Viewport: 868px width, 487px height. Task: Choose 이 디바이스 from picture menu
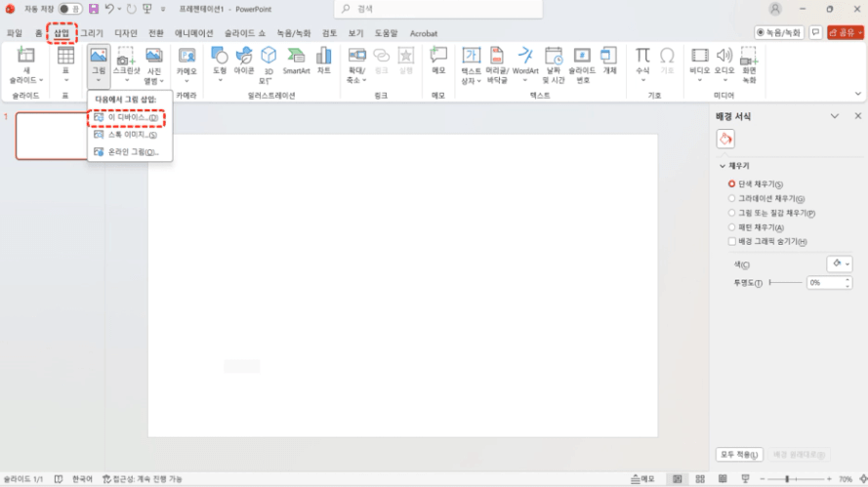[x=127, y=117]
